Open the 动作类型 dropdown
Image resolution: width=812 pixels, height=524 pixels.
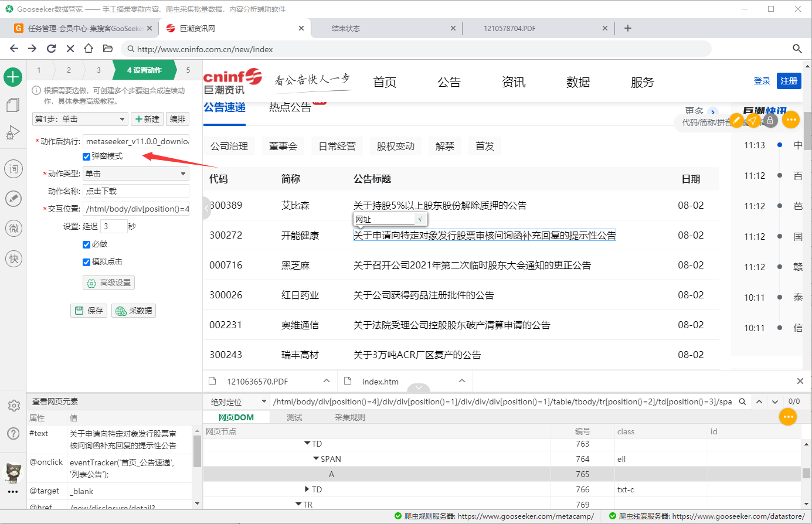pyautogui.click(x=136, y=173)
